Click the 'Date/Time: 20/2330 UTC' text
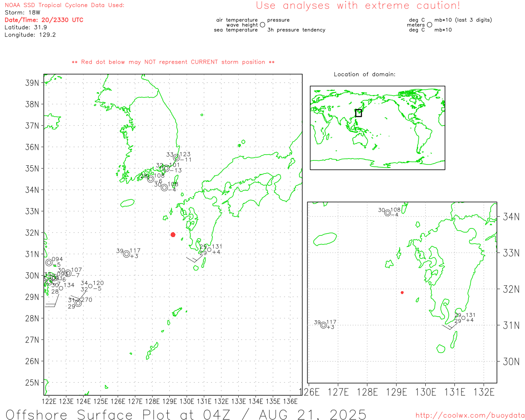 [44, 20]
